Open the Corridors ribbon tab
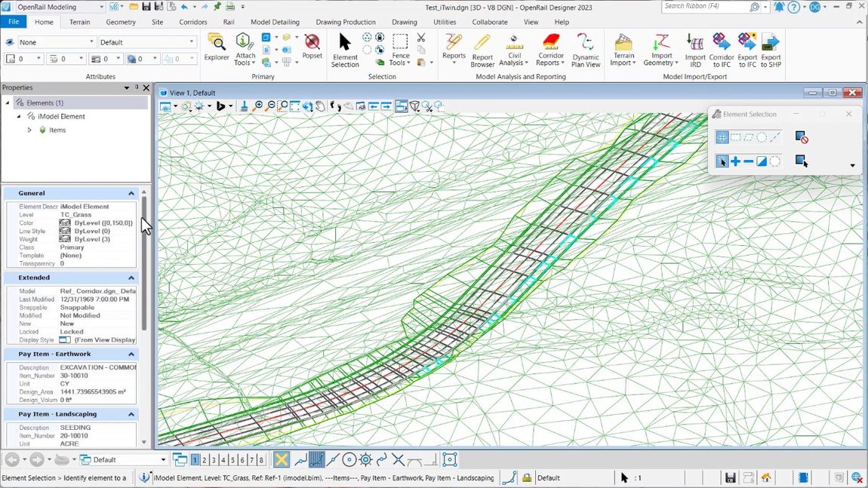 pos(192,22)
